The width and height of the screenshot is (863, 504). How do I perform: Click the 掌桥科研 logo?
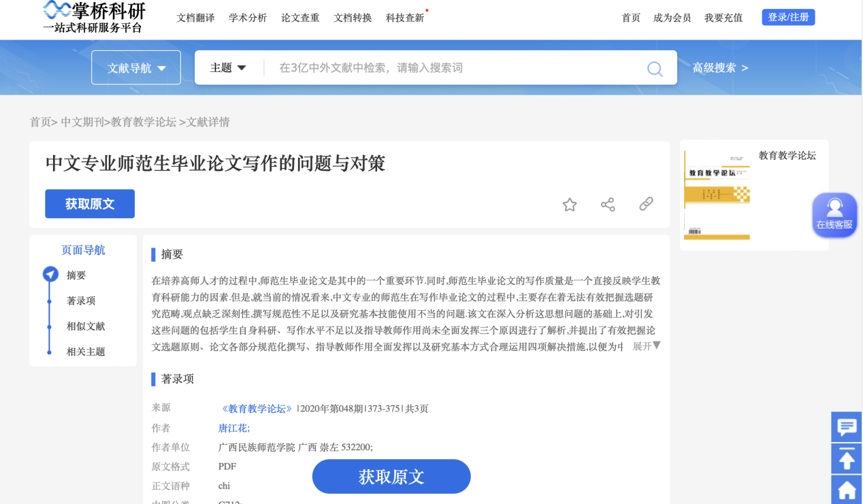(x=94, y=17)
